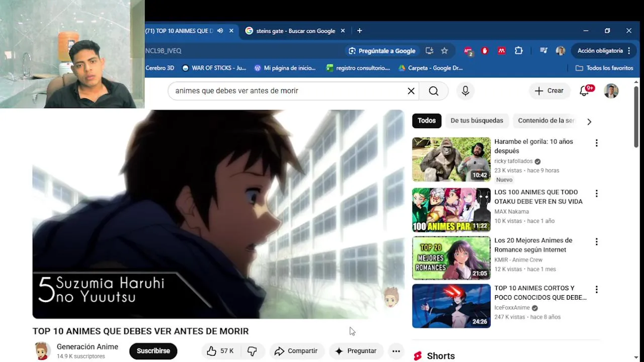The width and height of the screenshot is (644, 362).
Task: Close the TOP 10 ANIMES tab
Action: [231, 31]
